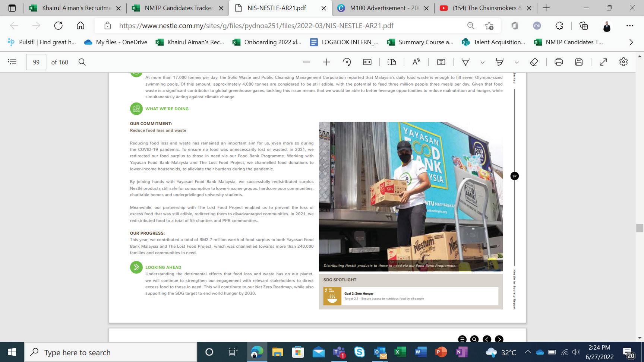This screenshot has width=644, height=362.
Task: Open PDF viewer settings gear
Action: point(624,62)
